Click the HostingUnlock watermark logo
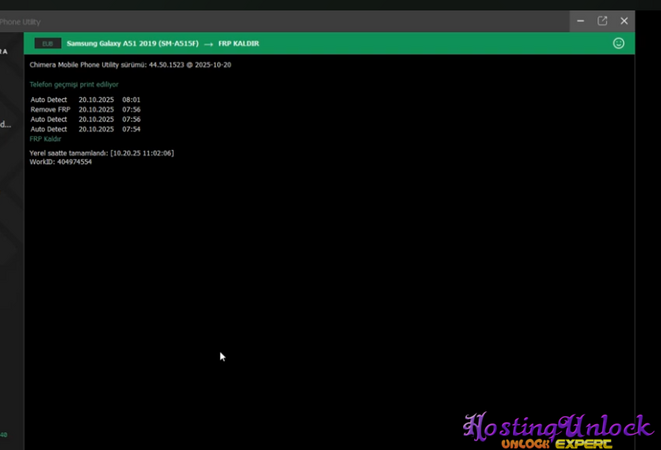Screen dimensions: 661x450 (x=557, y=426)
